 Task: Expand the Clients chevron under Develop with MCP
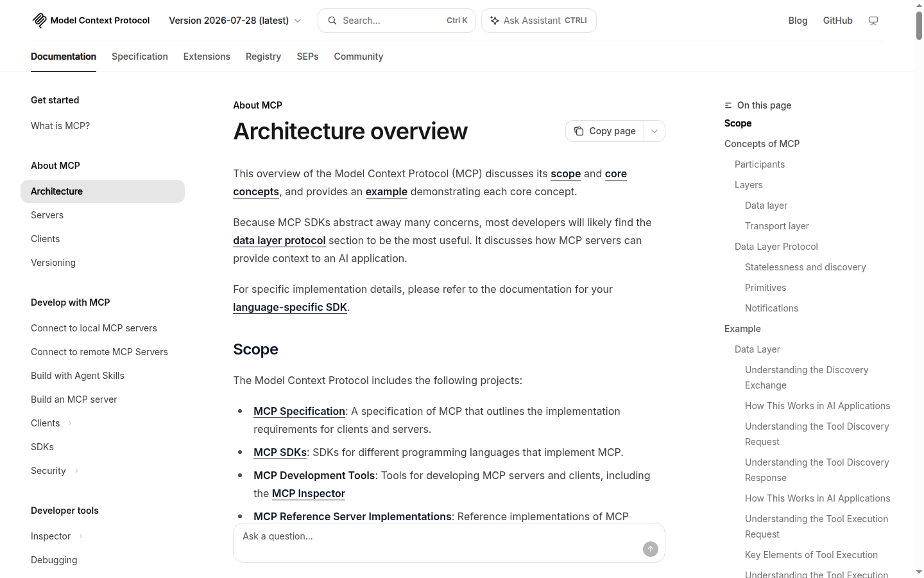[70, 423]
